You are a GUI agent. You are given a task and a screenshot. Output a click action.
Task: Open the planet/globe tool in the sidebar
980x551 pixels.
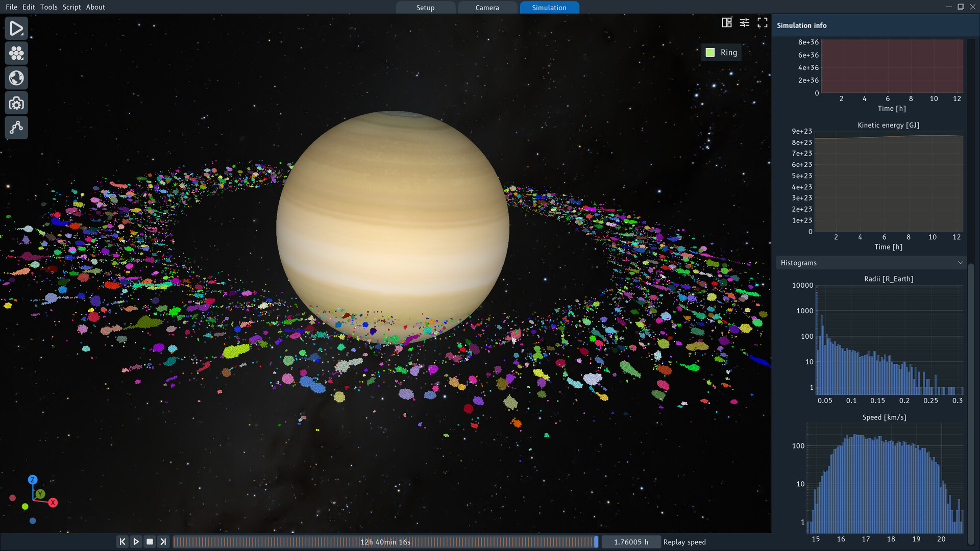[16, 78]
